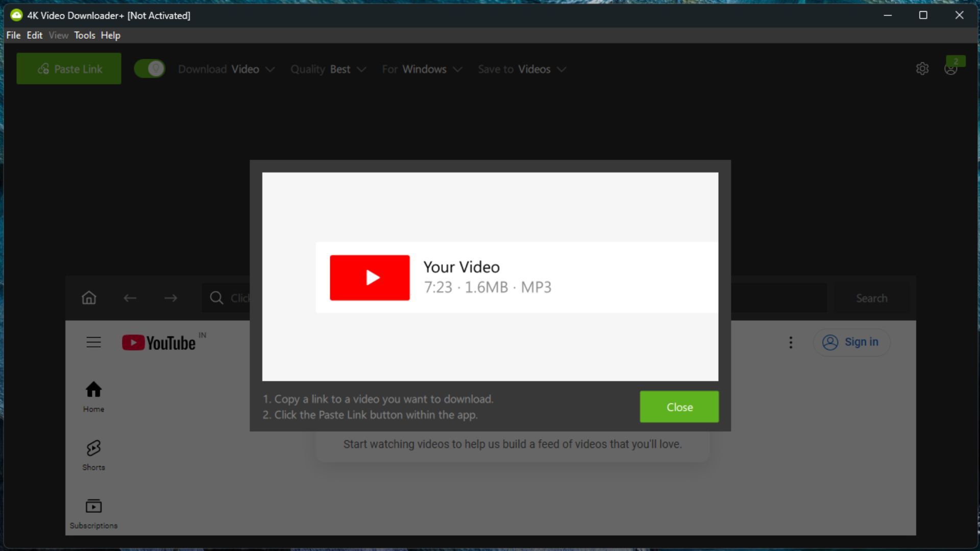Open the YouTube hamburger menu
The width and height of the screenshot is (980, 551).
click(x=93, y=342)
